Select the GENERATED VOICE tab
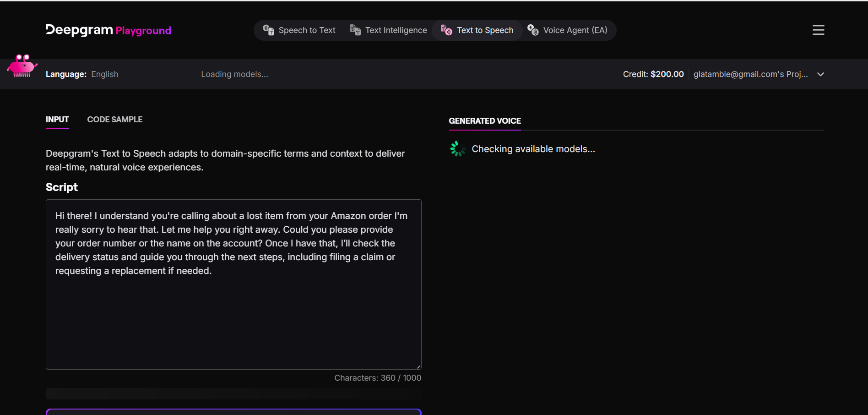The image size is (868, 415). pyautogui.click(x=485, y=121)
